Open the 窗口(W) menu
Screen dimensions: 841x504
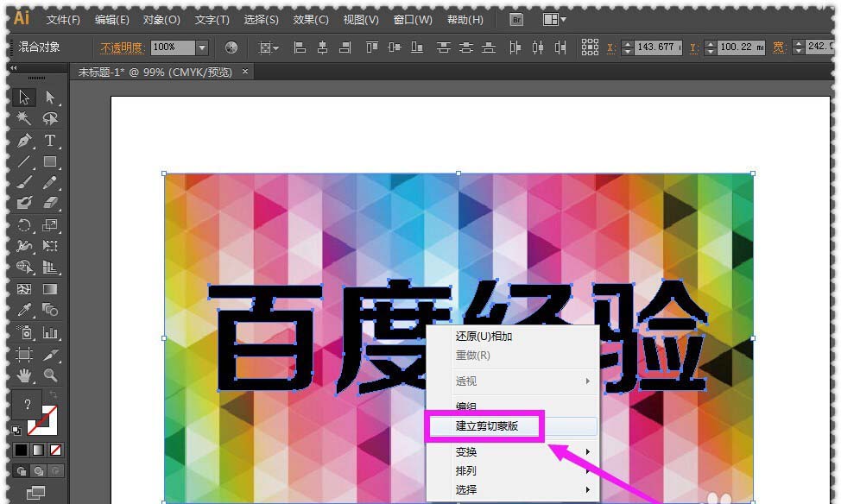413,20
